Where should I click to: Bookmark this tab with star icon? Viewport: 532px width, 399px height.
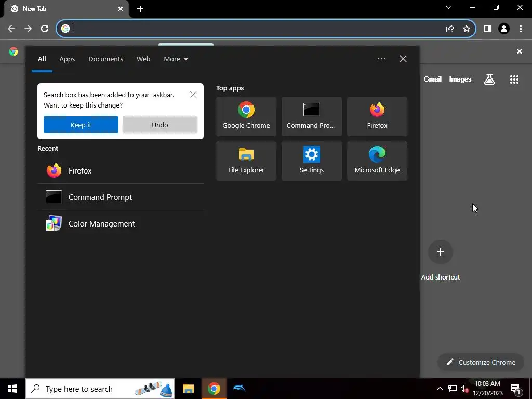coord(467,29)
